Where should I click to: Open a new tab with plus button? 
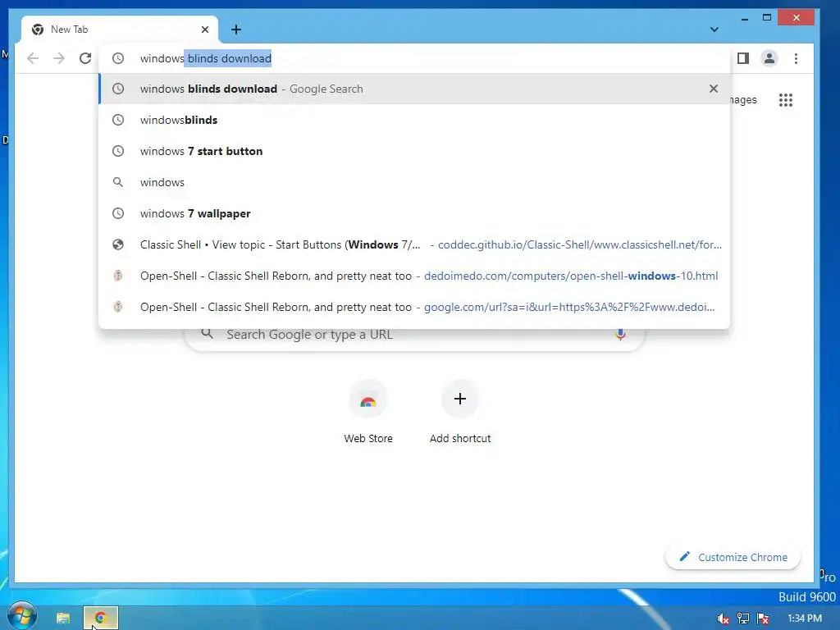coord(236,30)
